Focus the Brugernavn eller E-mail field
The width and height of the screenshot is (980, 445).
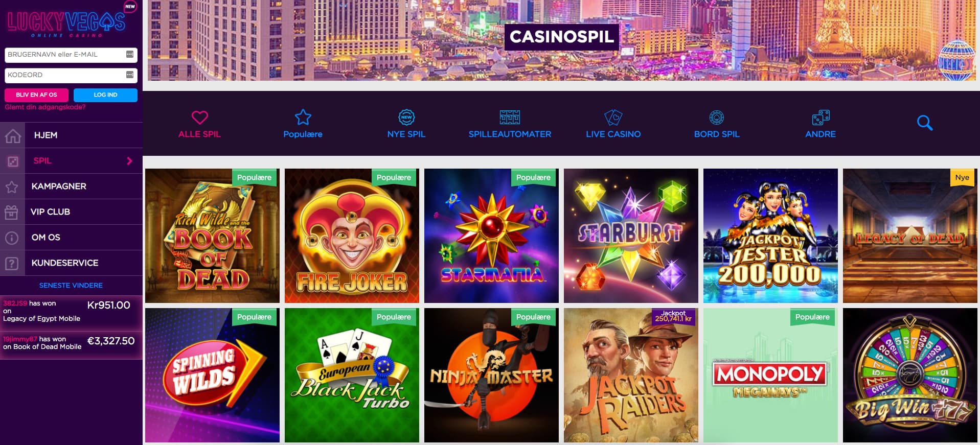point(71,55)
